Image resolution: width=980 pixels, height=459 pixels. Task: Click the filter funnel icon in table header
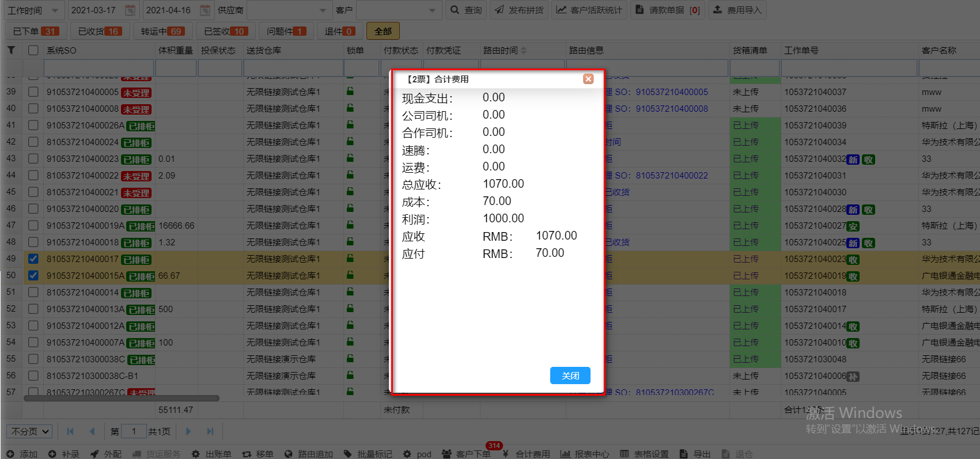click(x=11, y=51)
